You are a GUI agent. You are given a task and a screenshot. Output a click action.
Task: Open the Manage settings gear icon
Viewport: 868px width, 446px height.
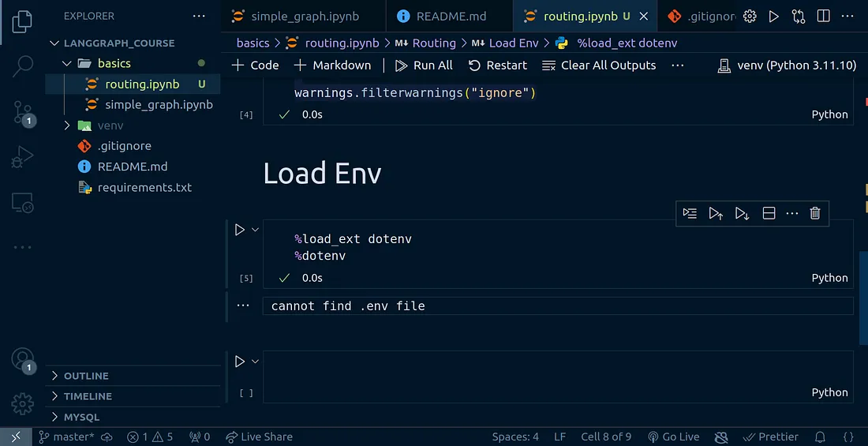point(23,403)
